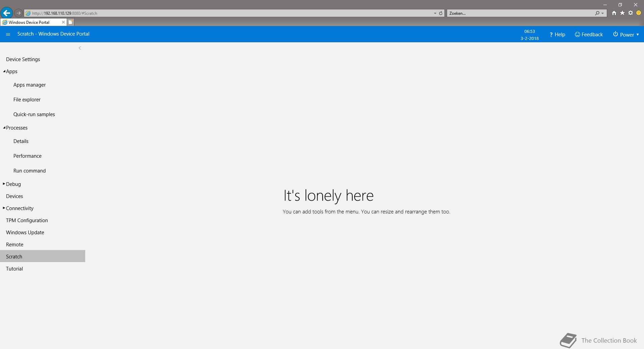Click the search magnifier icon
Image resolution: width=644 pixels, height=349 pixels.
click(x=597, y=13)
